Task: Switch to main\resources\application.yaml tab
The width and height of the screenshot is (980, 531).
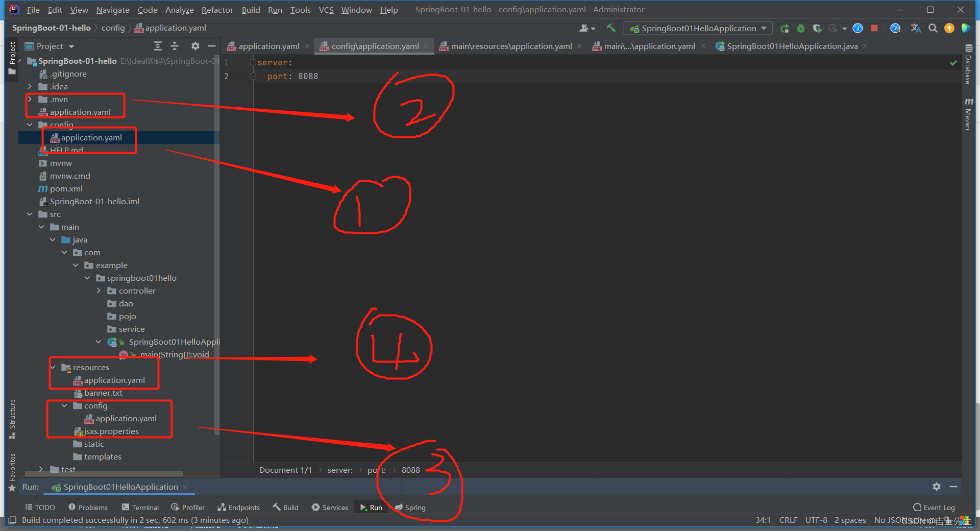Action: (x=511, y=46)
